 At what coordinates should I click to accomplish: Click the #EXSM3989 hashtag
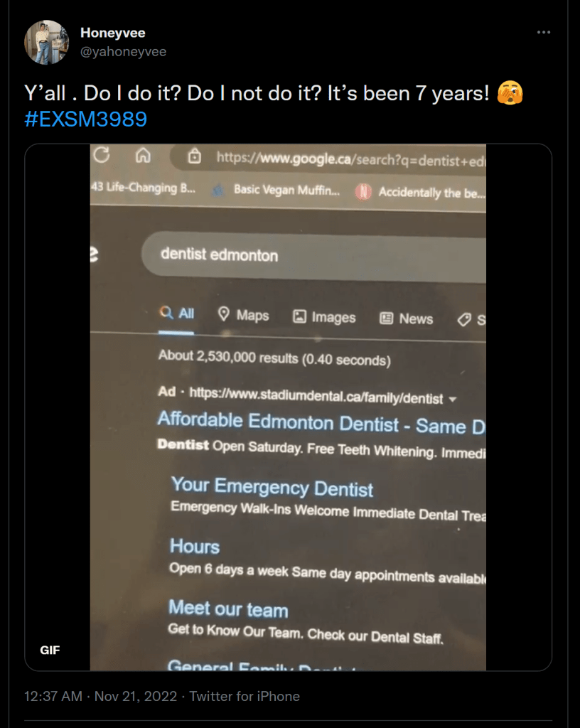[x=85, y=119]
